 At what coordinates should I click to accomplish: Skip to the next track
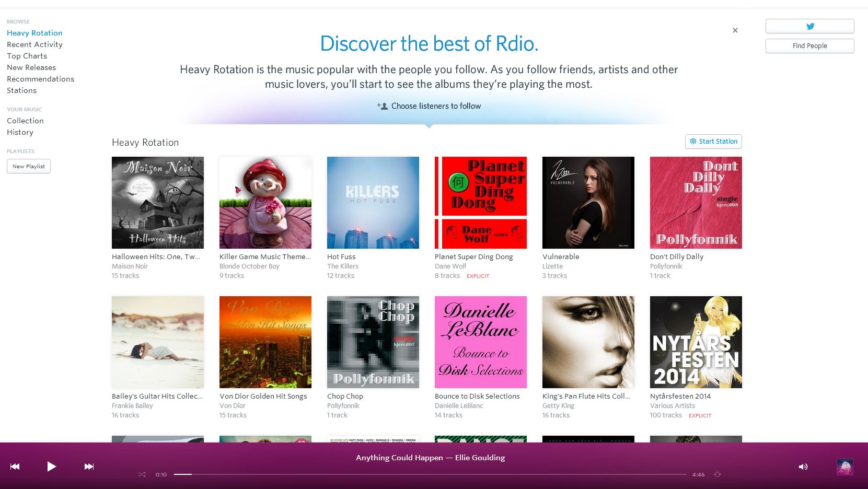click(89, 467)
